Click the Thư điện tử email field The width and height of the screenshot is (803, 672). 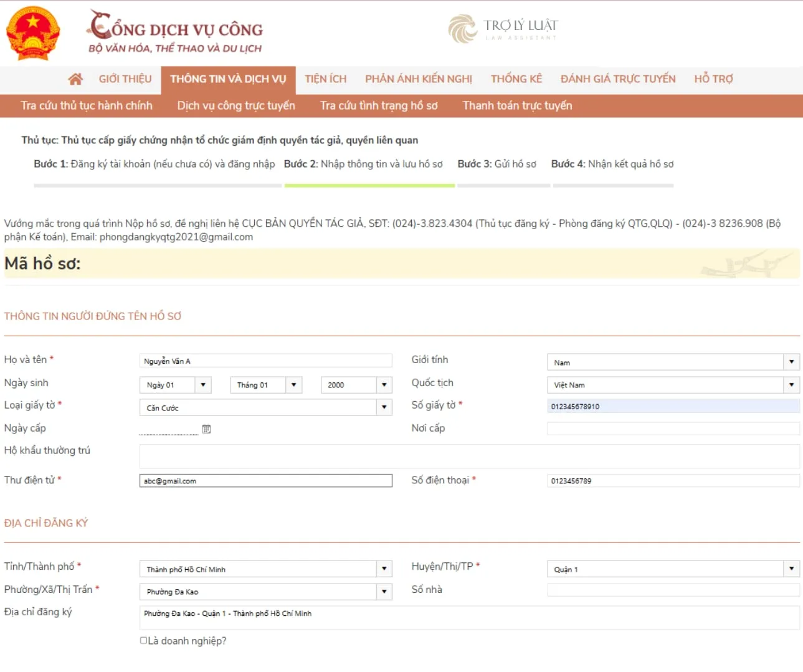265,481
